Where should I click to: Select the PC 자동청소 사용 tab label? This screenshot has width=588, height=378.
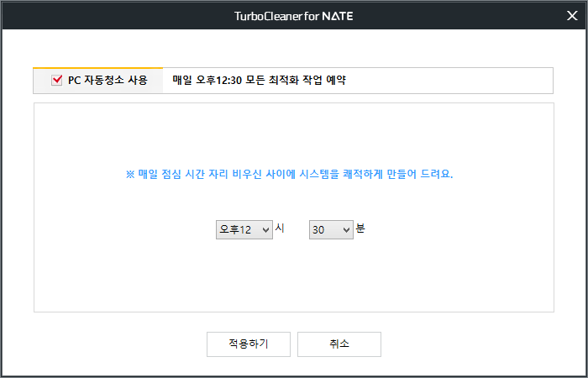[x=108, y=80]
